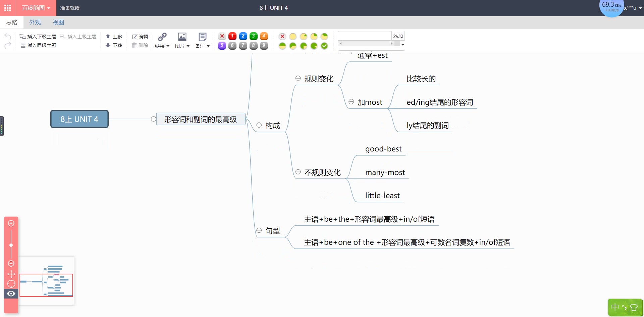Click 插入同级主题 button

tap(38, 45)
